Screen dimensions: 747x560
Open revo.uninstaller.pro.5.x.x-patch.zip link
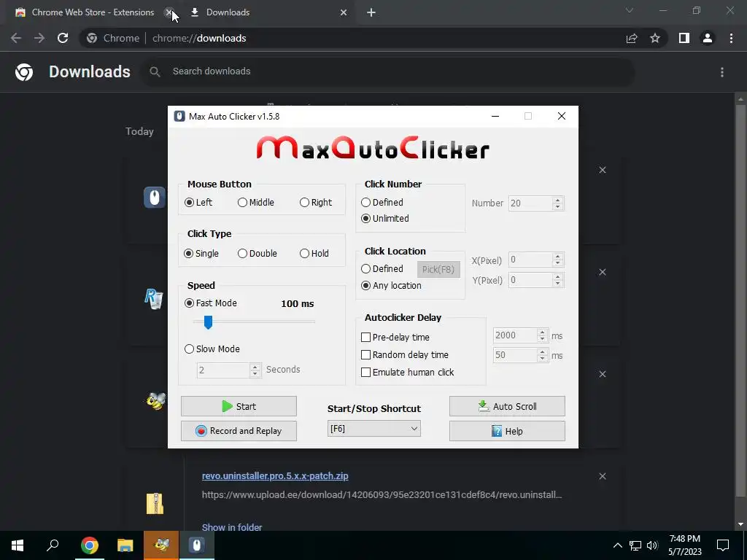[275, 475]
